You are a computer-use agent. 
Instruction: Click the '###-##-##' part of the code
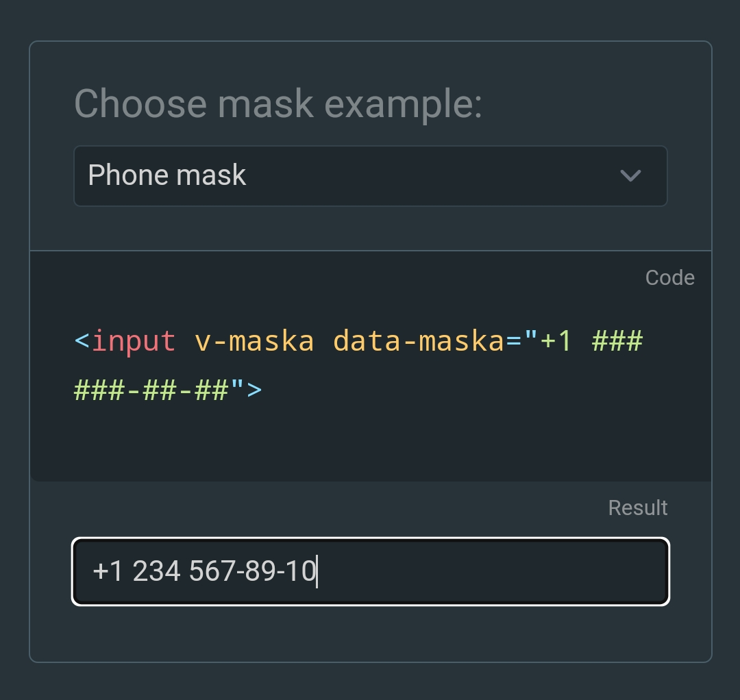[x=151, y=390]
